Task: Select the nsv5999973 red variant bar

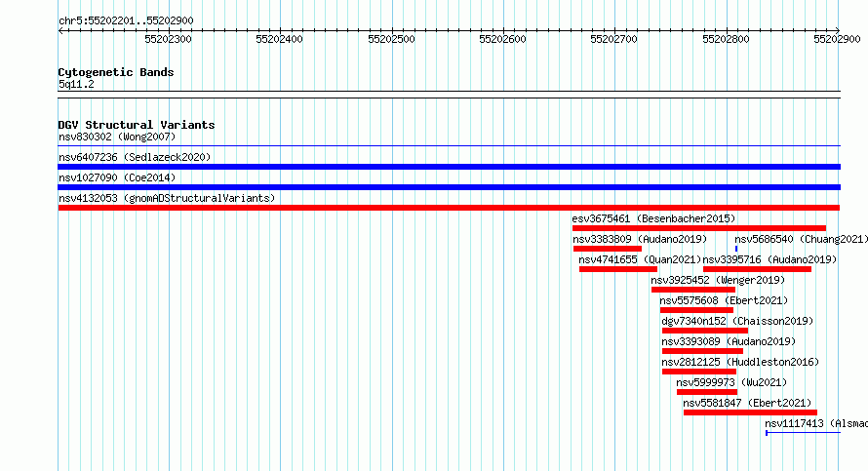Action: coord(707,392)
